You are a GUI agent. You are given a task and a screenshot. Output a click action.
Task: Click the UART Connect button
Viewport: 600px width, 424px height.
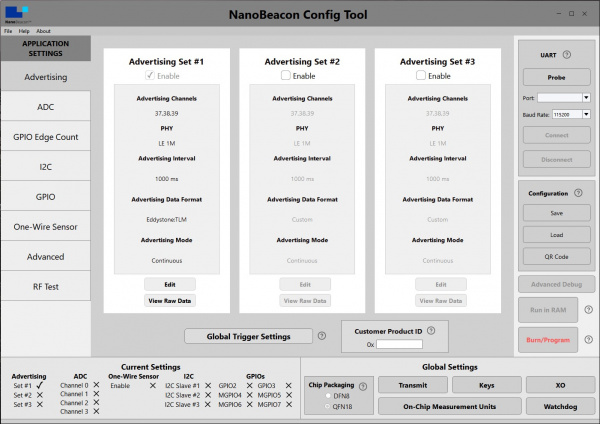556,135
